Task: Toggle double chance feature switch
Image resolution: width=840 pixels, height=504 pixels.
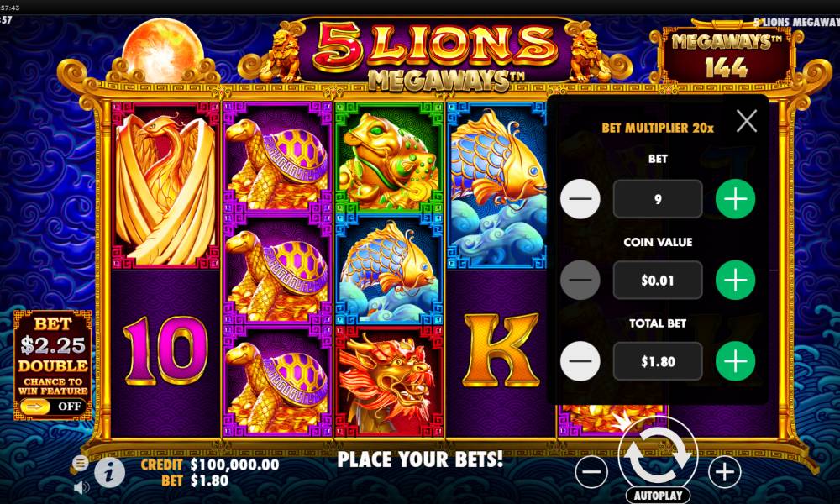Action: (x=52, y=407)
